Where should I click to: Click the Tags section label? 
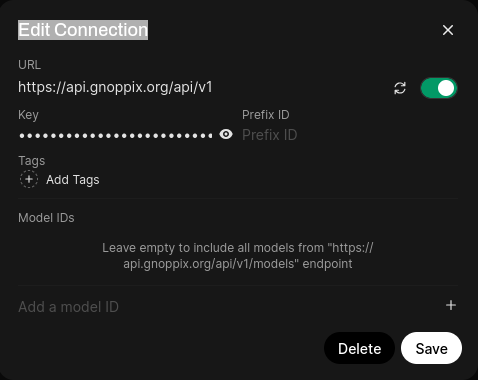pos(32,161)
